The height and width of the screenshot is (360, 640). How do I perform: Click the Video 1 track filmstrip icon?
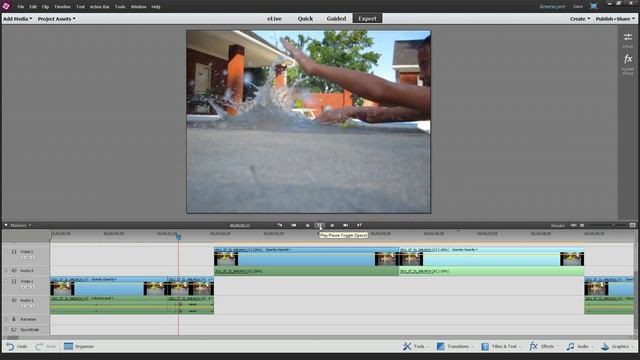pos(14,281)
